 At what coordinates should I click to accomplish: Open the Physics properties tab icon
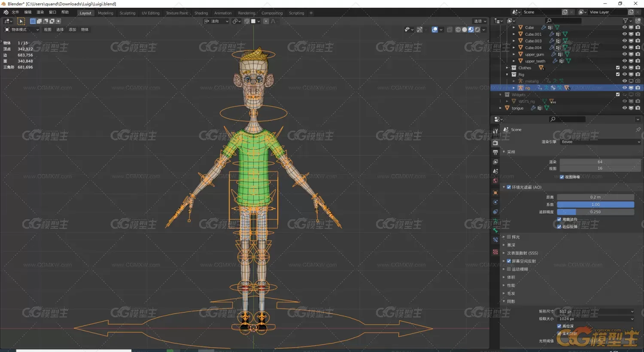[x=495, y=202]
